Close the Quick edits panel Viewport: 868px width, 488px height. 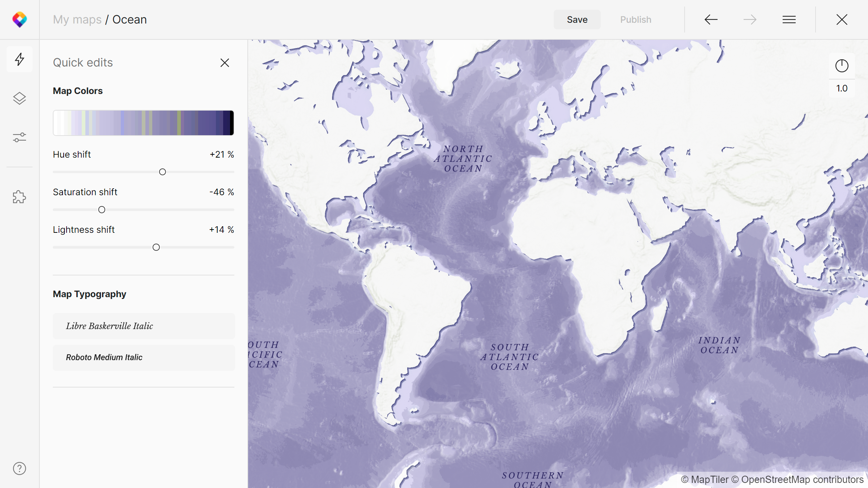(225, 63)
